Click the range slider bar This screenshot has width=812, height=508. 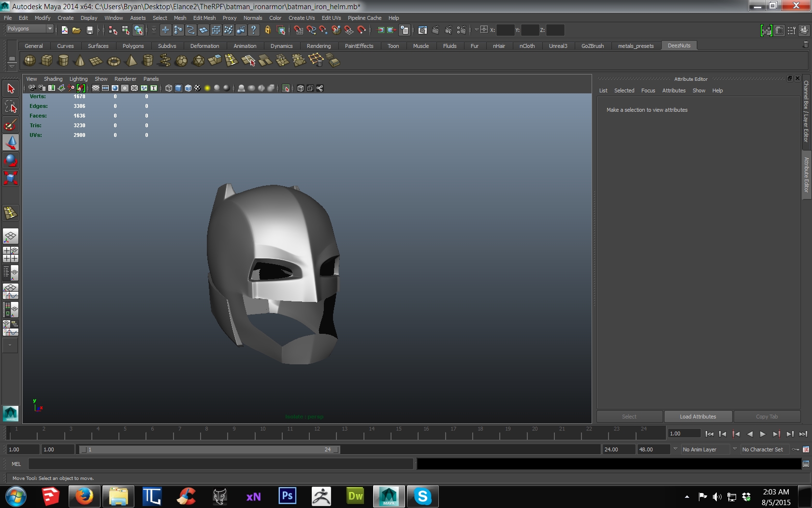click(x=209, y=449)
